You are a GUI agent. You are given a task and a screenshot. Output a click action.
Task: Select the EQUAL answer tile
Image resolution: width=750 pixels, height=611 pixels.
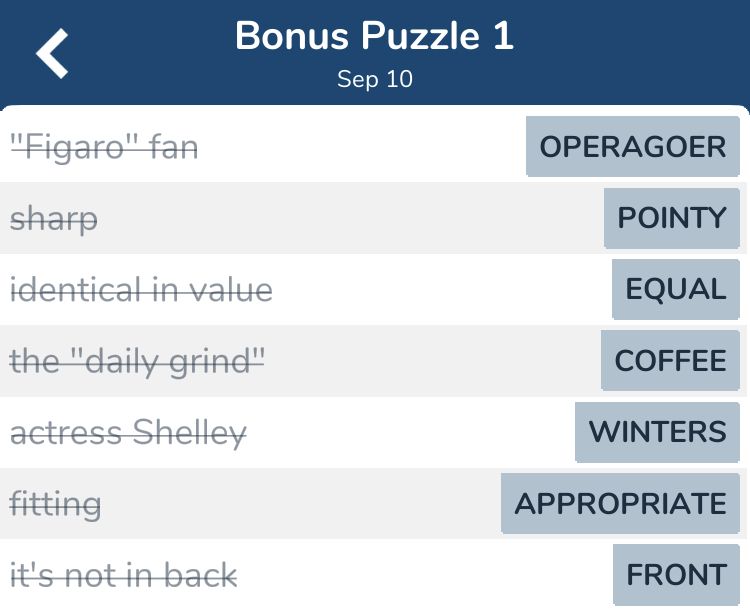click(675, 289)
